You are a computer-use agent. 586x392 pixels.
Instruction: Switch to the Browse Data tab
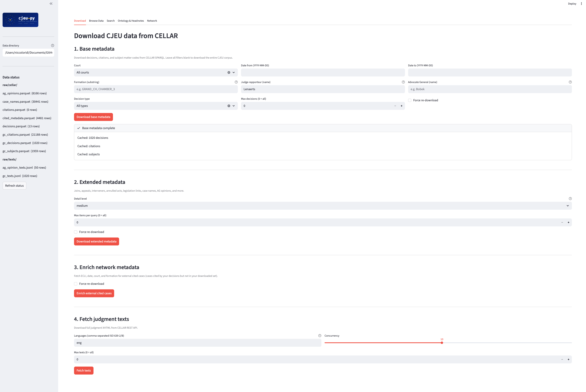coord(96,21)
